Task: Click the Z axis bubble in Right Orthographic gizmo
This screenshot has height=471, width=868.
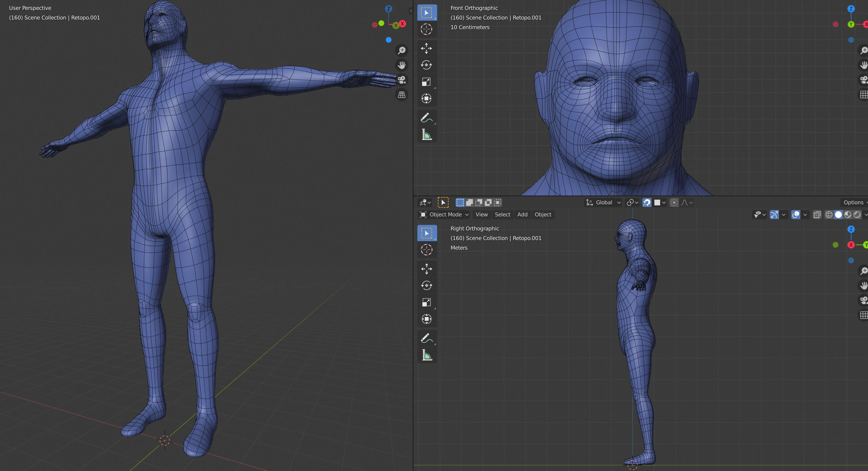Action: click(851, 229)
